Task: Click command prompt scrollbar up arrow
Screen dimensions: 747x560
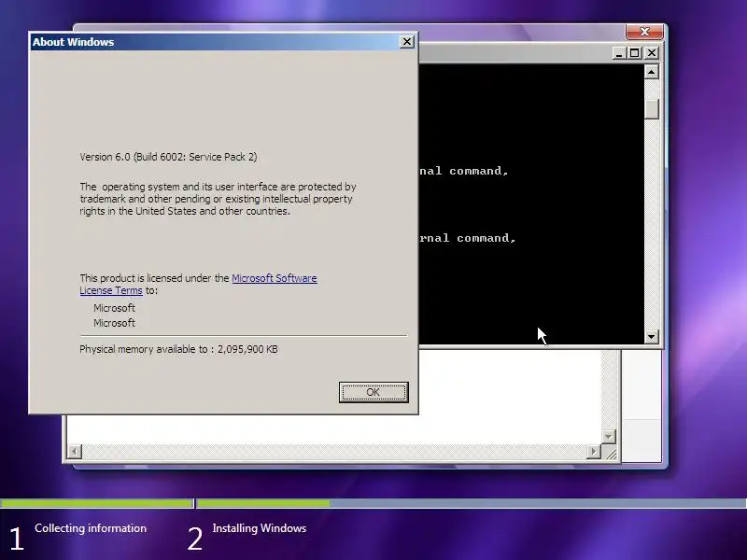Action: pyautogui.click(x=651, y=72)
